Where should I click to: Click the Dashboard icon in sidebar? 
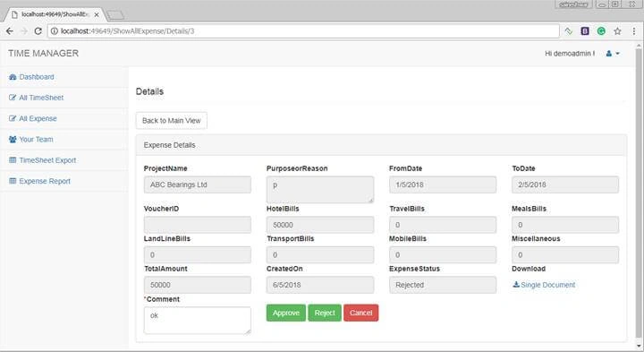(13, 77)
